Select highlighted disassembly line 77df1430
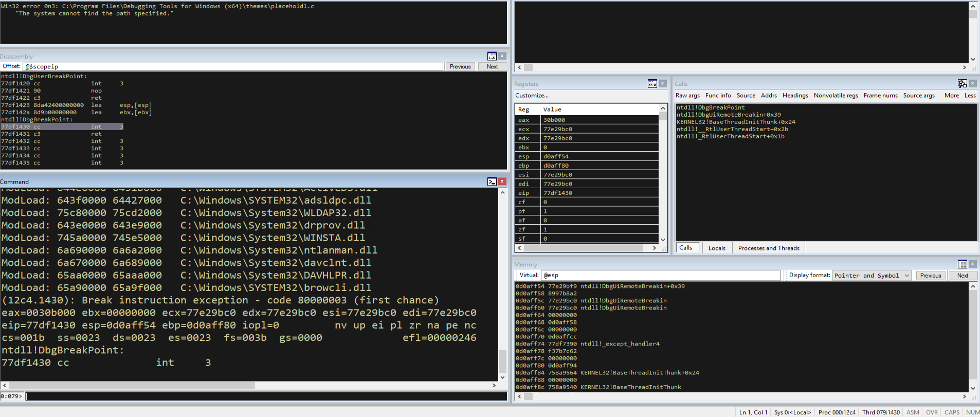The image size is (980, 417). pos(62,126)
